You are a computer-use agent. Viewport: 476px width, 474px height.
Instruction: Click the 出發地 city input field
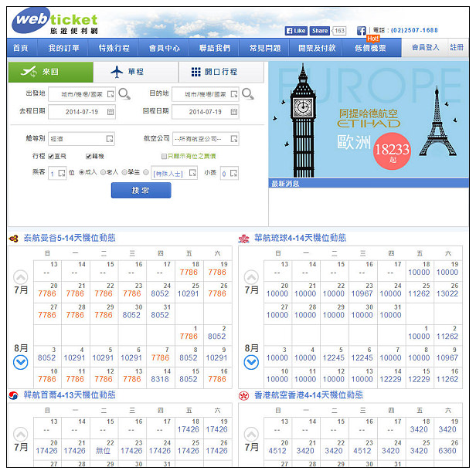82,94
